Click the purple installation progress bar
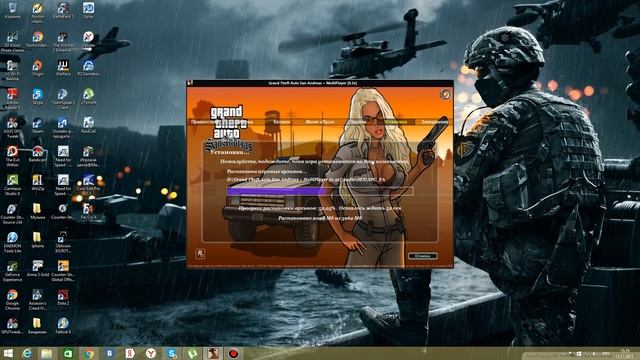Image resolution: width=640 pixels, height=360 pixels. (320, 191)
